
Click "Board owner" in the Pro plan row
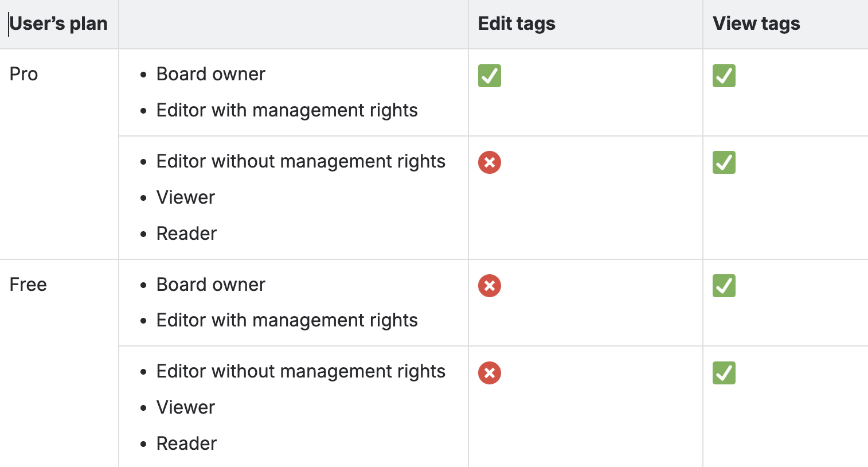[210, 74]
